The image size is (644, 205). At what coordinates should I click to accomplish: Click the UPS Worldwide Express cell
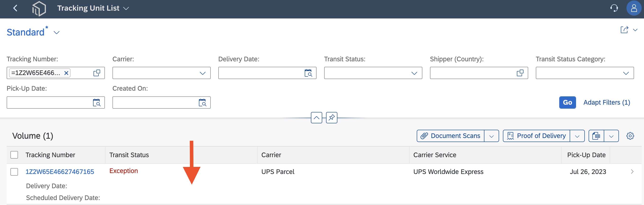pos(448,172)
